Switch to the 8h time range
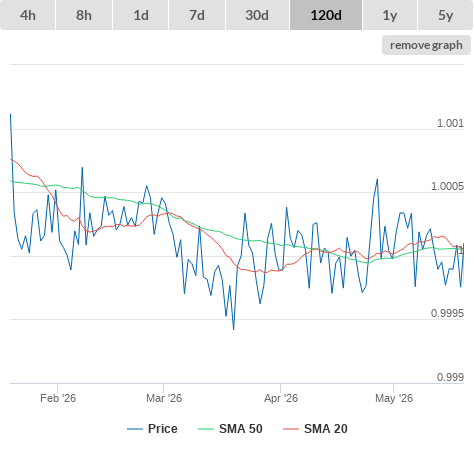The height and width of the screenshot is (455, 474). (84, 15)
